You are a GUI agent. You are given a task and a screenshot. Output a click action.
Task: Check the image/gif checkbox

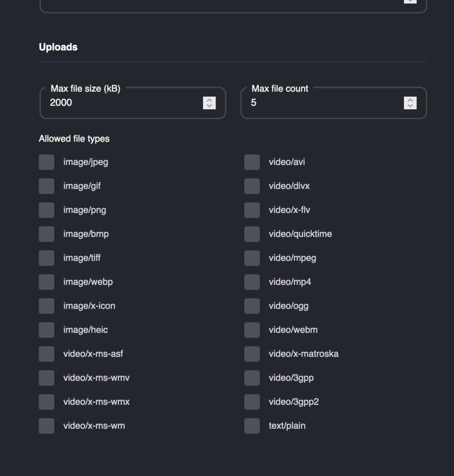pos(46,186)
